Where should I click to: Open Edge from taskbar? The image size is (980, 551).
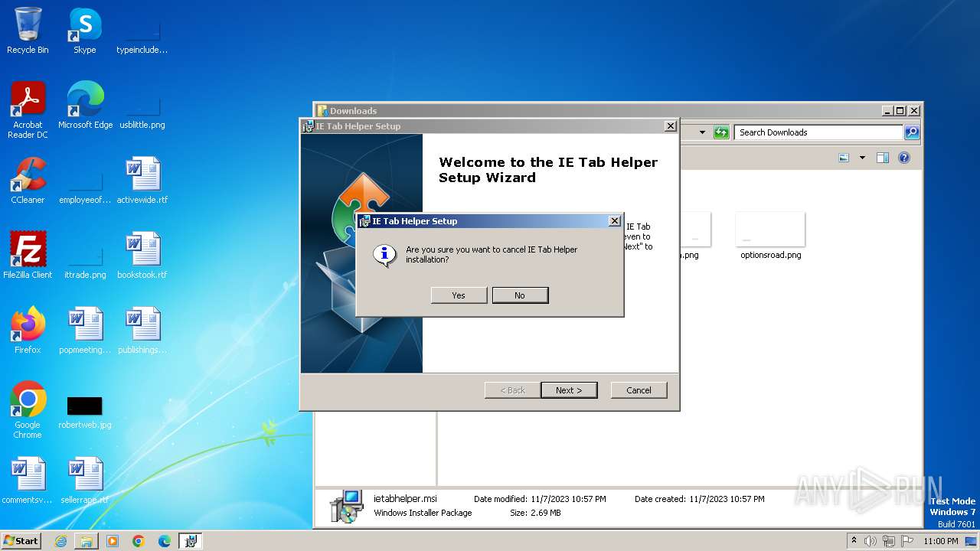click(x=165, y=541)
